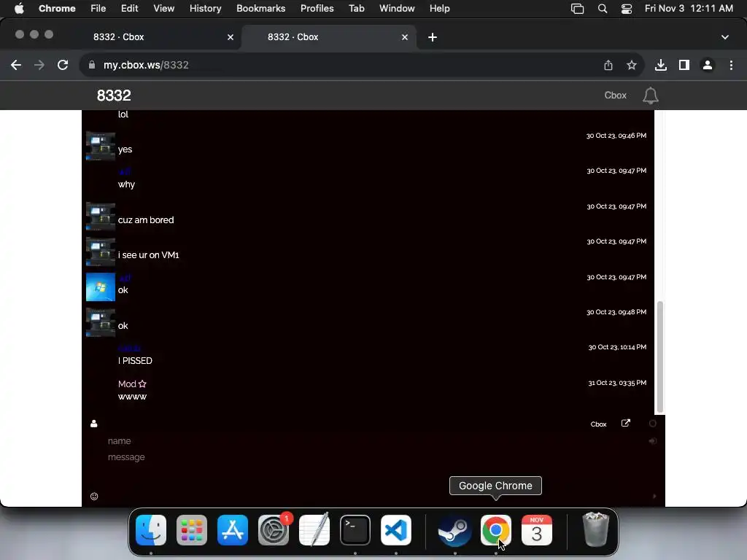Click timestamp 31 Oct 23, 03:35 PM
Screen dimensions: 747x560
(617, 383)
